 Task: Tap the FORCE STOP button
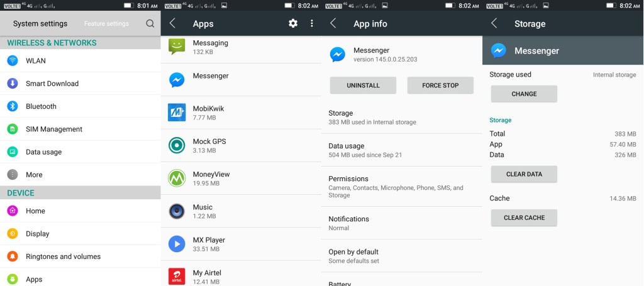(x=440, y=85)
